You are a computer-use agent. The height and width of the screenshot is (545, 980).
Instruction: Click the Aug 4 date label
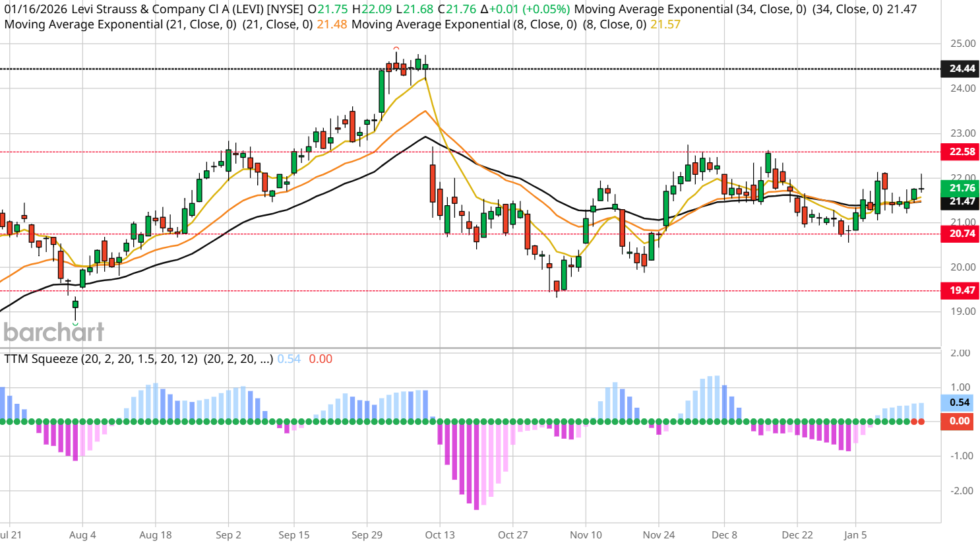coord(82,535)
